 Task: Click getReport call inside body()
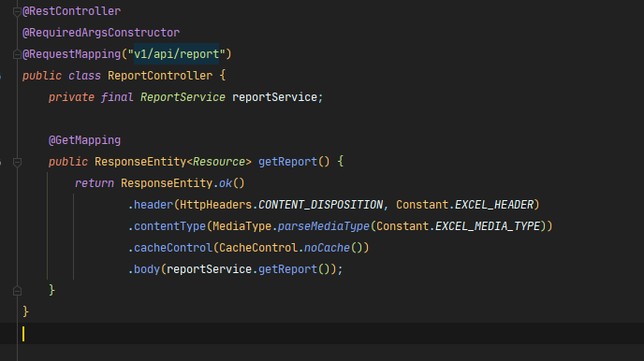pyautogui.click(x=287, y=269)
